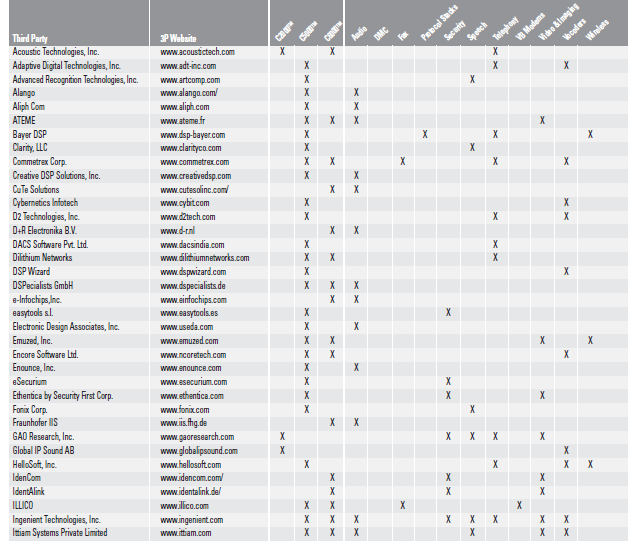
Task: Open www.creativedsp.com
Action: (196, 176)
